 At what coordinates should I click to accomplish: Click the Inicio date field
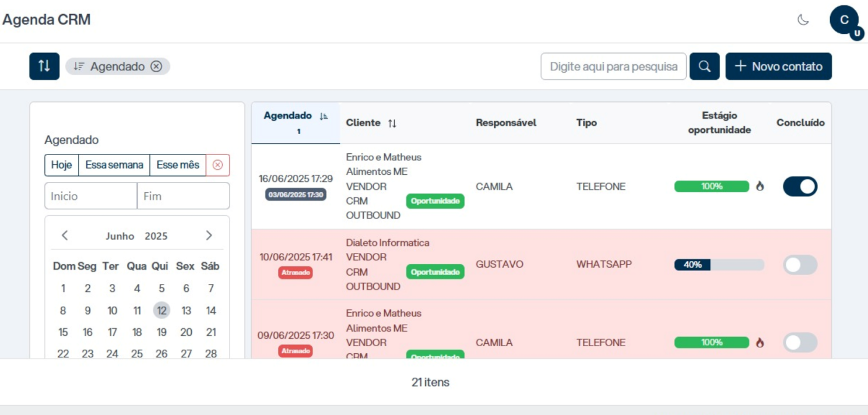point(91,196)
